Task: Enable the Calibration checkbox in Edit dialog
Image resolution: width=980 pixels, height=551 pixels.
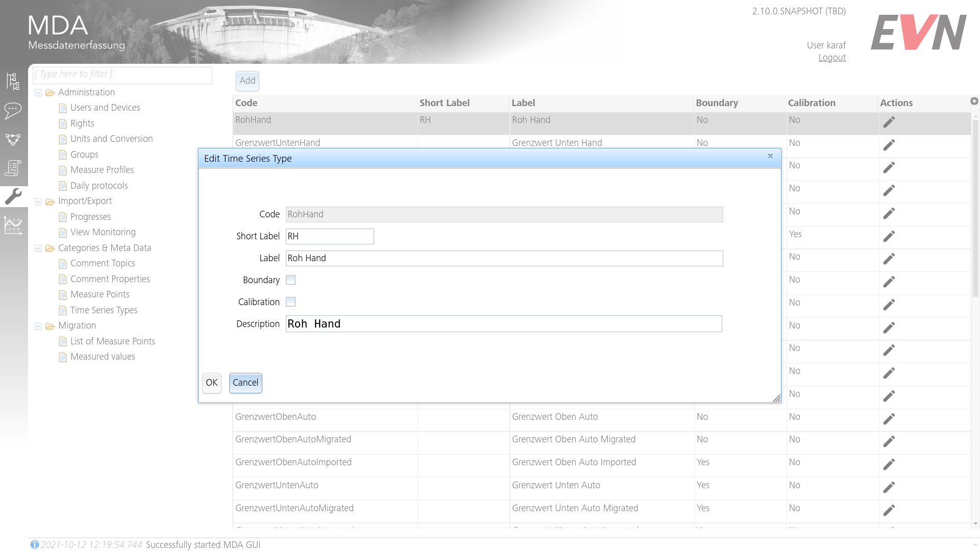Action: (x=291, y=302)
